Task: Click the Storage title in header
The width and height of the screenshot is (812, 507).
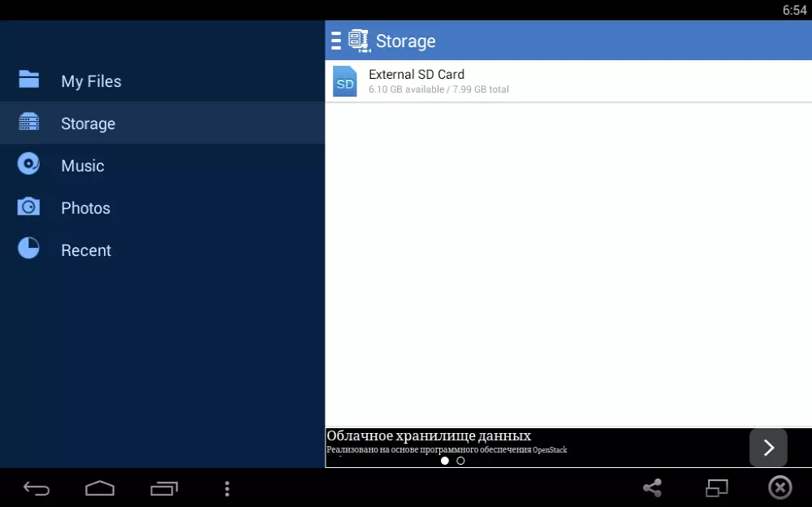Action: click(x=405, y=41)
